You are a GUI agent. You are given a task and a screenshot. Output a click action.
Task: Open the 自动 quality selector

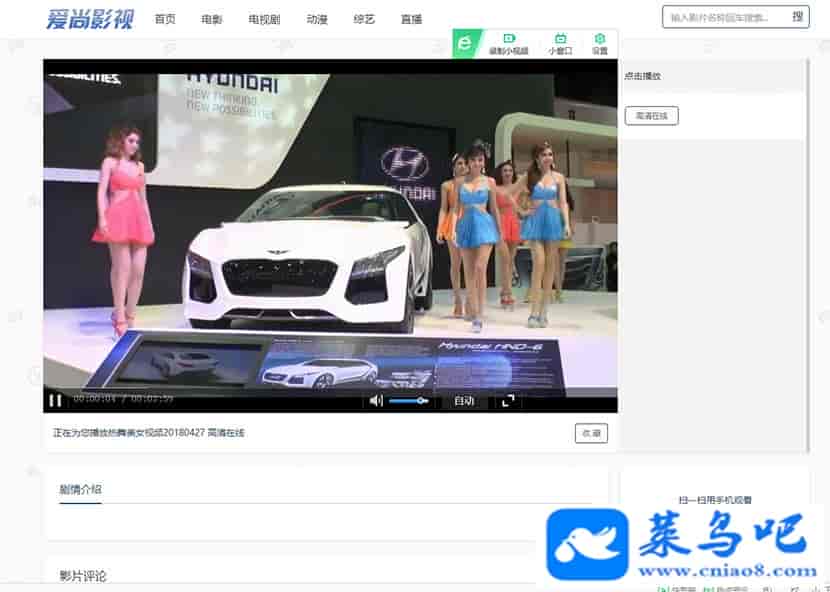tap(464, 400)
